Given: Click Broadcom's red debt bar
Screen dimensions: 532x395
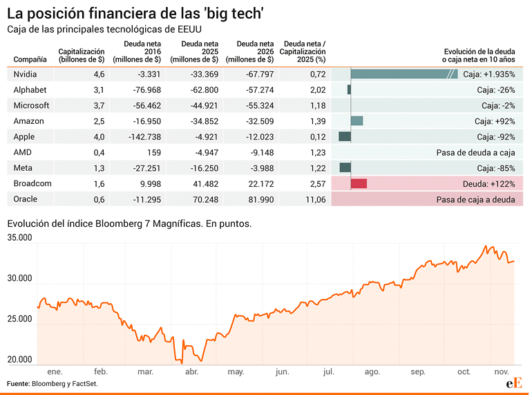Looking at the screenshot, I should 359,183.
